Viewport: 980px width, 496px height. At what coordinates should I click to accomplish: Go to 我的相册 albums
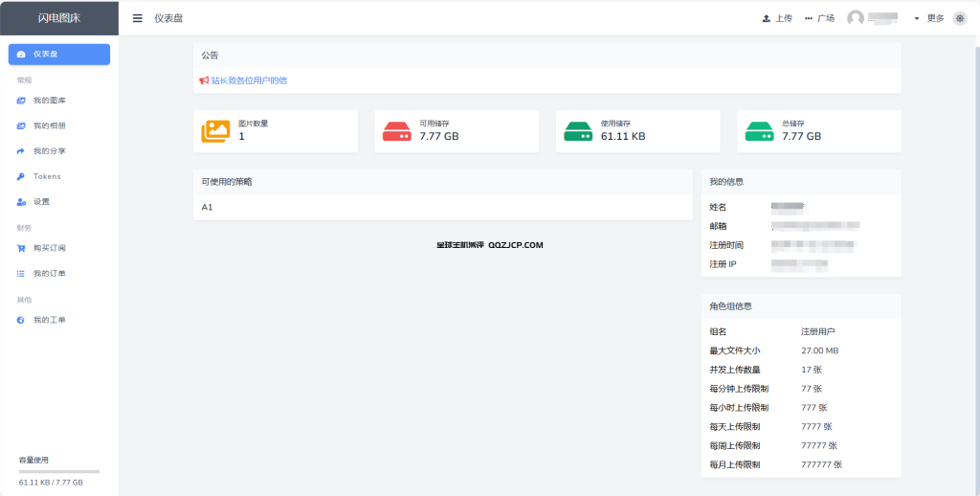click(x=49, y=125)
